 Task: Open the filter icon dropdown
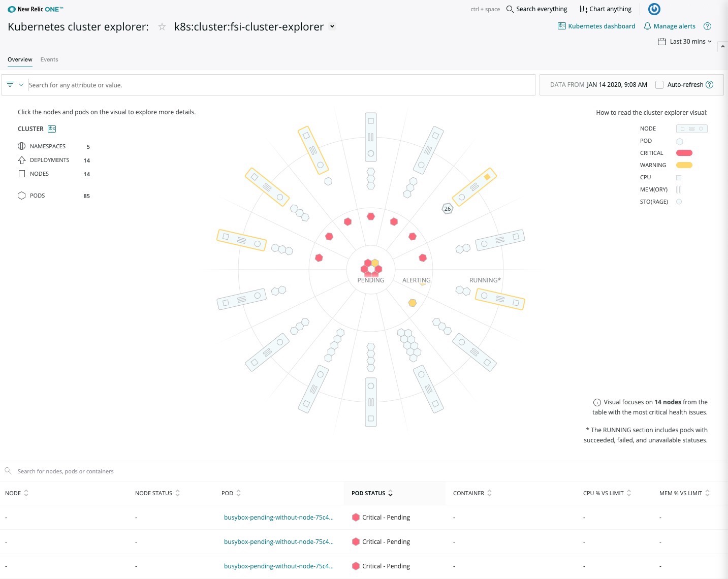15,85
